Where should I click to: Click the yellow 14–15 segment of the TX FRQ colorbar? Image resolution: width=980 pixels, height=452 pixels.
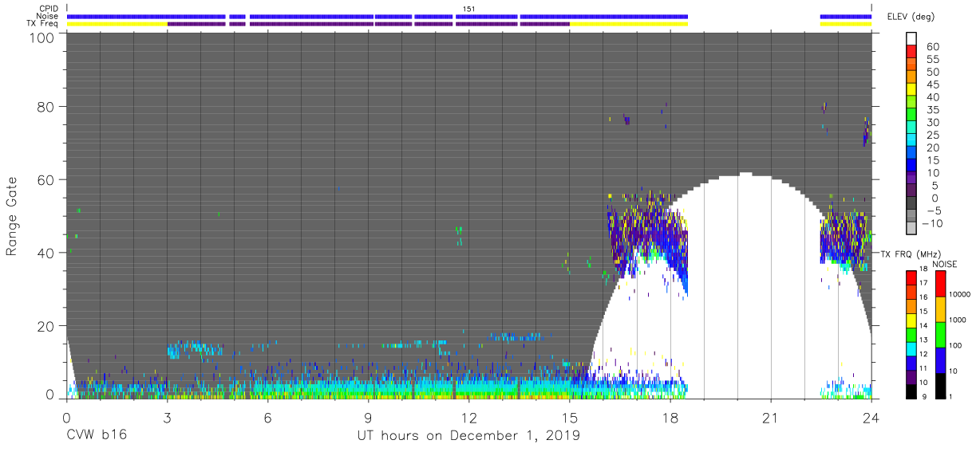(911, 320)
